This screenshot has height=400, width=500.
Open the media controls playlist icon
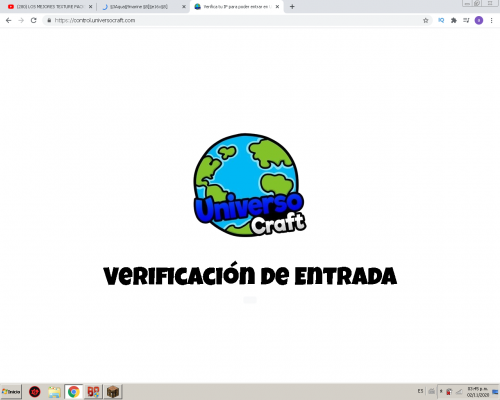[x=466, y=20]
